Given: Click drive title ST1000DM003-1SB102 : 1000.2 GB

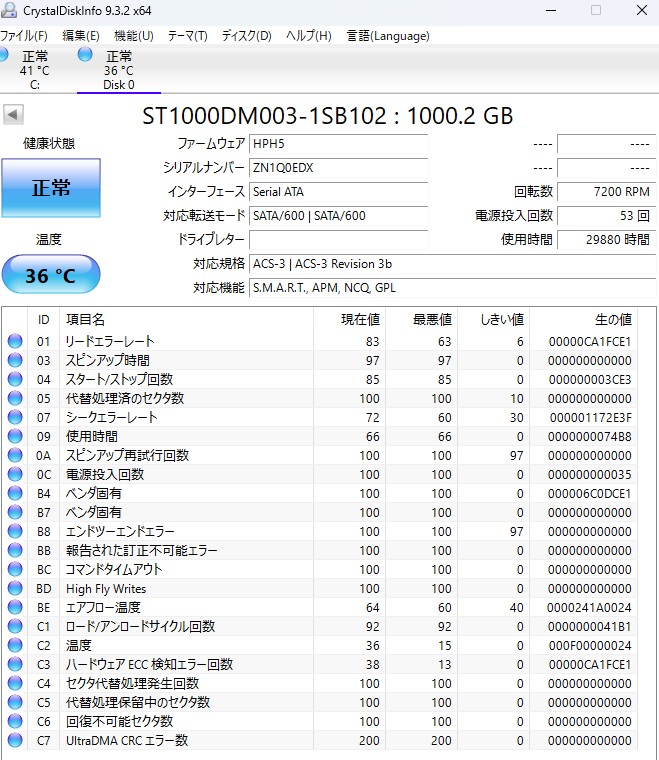Looking at the screenshot, I should point(328,115).
